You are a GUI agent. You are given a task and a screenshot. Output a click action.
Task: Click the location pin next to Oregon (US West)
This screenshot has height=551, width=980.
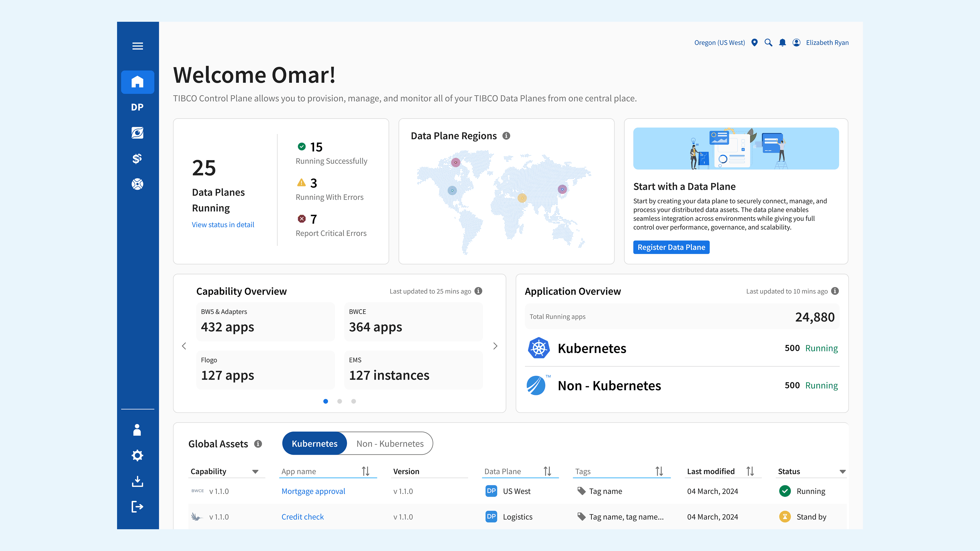pyautogui.click(x=754, y=43)
